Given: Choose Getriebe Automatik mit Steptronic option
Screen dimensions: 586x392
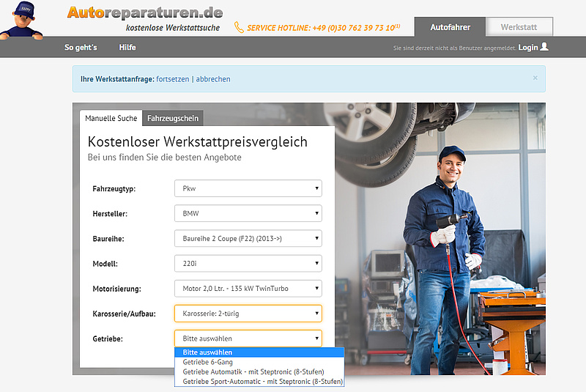Looking at the screenshot, I should click(x=259, y=371).
